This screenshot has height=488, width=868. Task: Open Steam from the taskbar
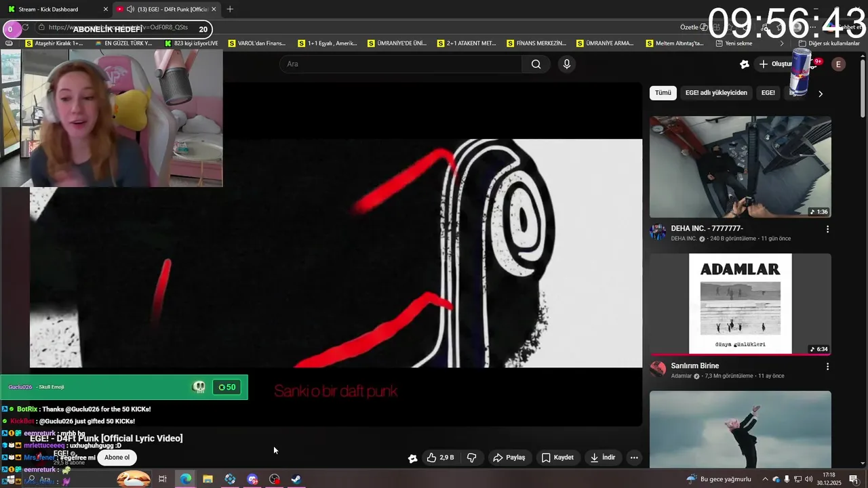coord(296,479)
